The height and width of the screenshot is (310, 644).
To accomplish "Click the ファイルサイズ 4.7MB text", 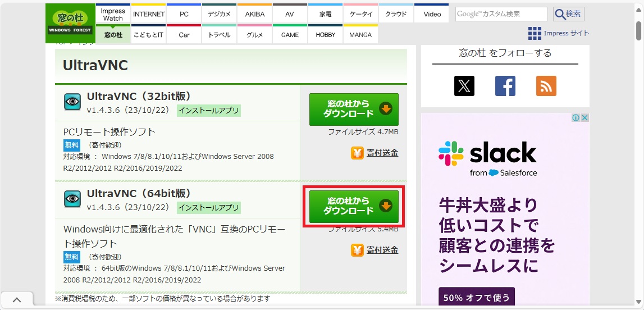I will point(363,132).
